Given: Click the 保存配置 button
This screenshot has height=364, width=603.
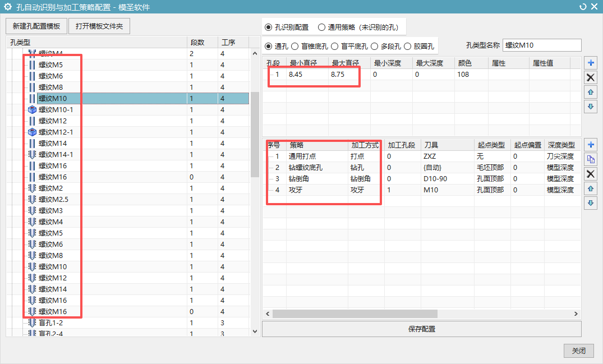Looking at the screenshot, I should click(x=421, y=329).
